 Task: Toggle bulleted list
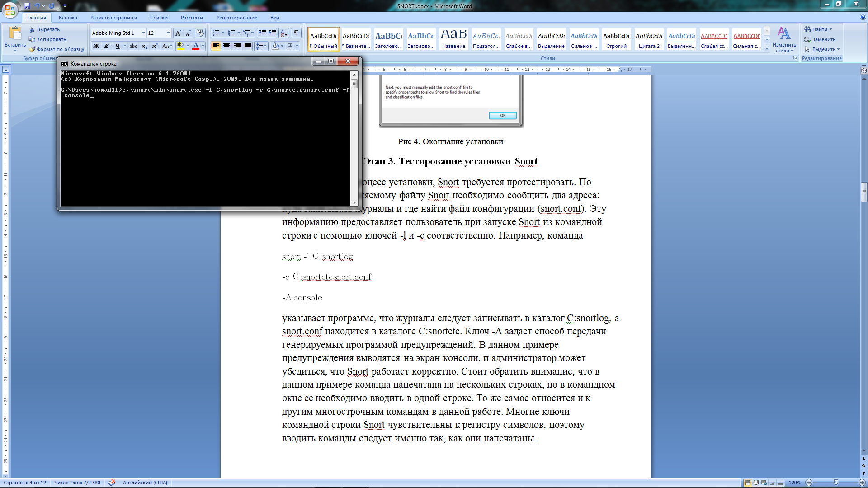pos(216,33)
